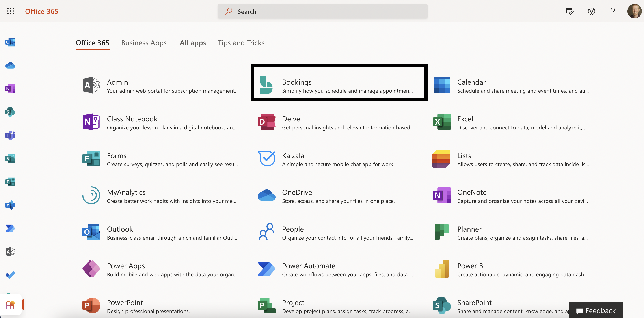
Task: Open the account profile picture menu
Action: coord(634,11)
